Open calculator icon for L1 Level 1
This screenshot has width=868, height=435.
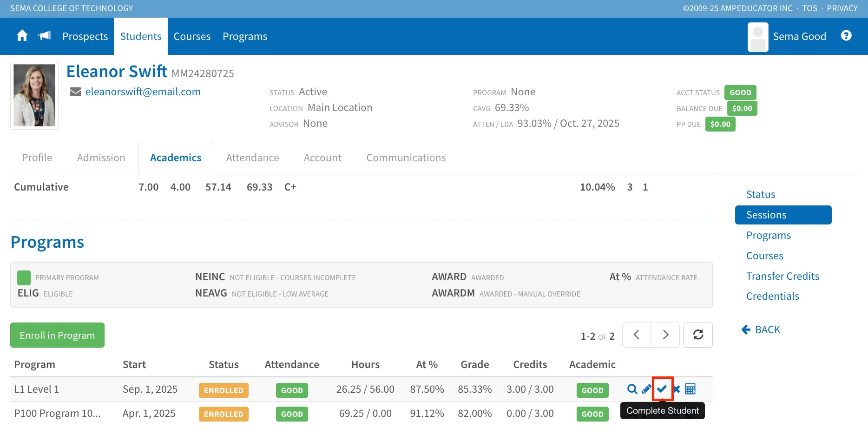pyautogui.click(x=690, y=389)
